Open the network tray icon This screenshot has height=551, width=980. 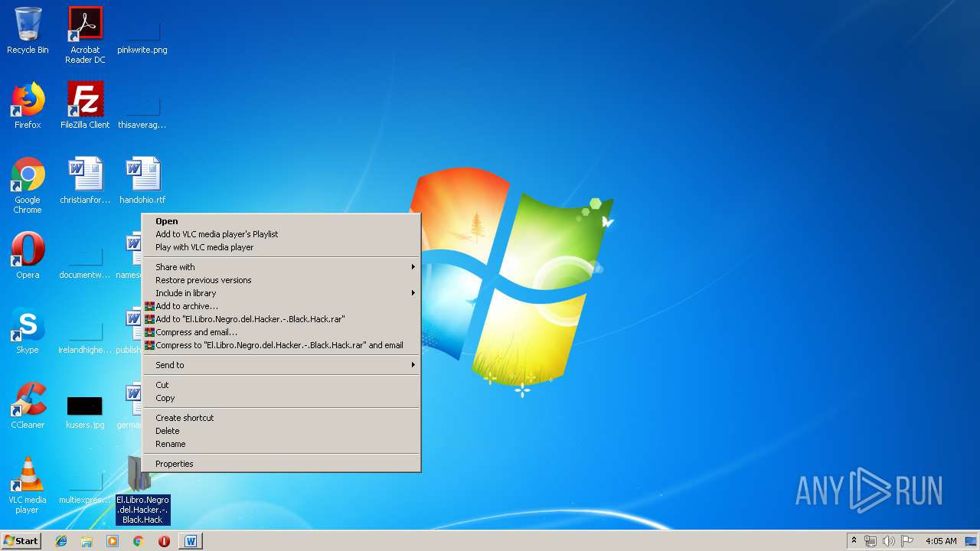tap(871, 541)
